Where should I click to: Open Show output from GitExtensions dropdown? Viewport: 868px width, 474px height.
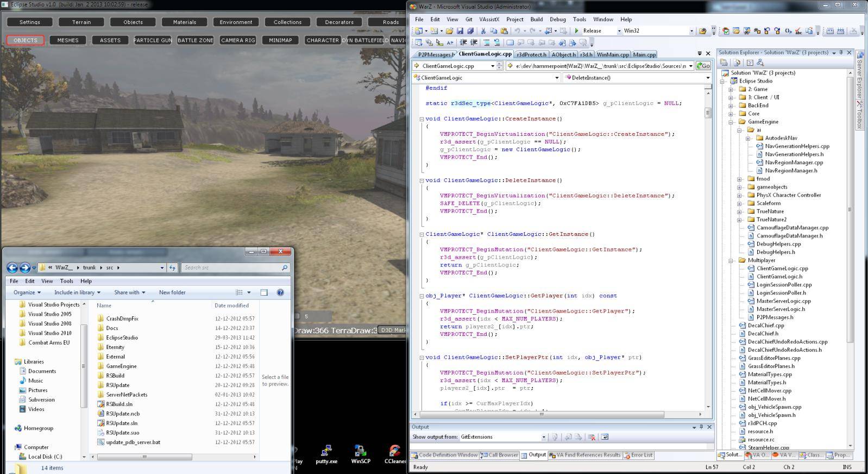point(543,437)
